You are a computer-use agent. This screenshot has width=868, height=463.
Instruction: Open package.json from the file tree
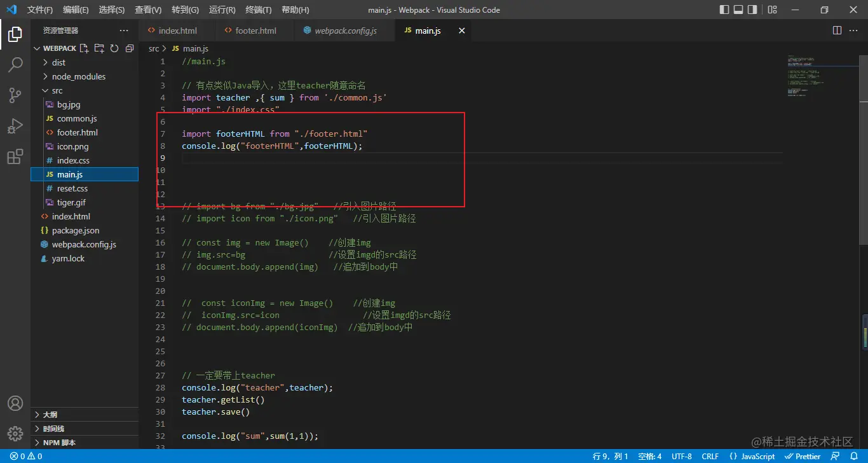click(x=85, y=230)
